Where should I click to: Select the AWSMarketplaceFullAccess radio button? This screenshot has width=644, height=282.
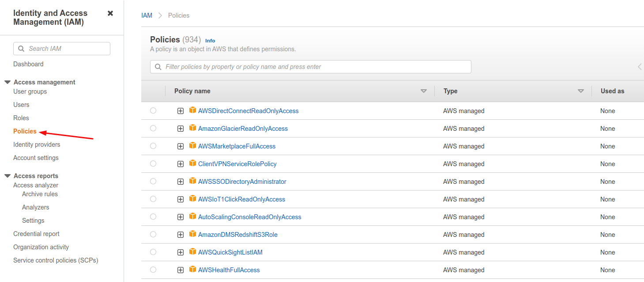[x=153, y=146]
